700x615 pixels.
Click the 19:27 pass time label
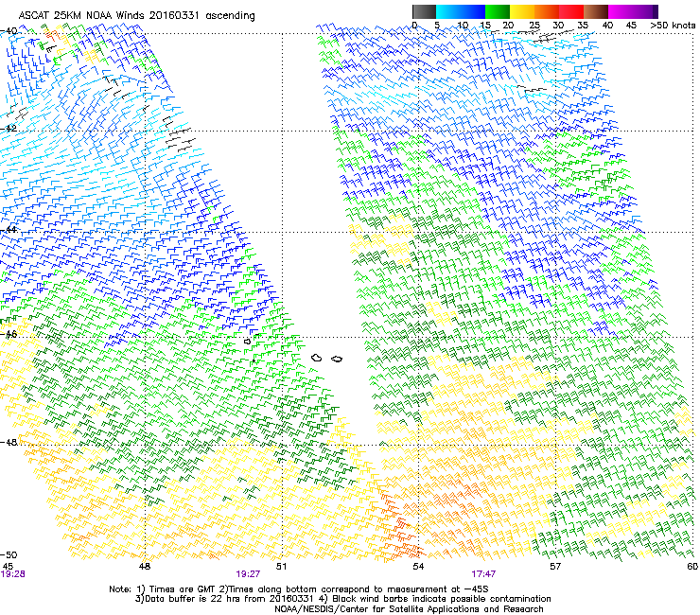[x=248, y=574]
